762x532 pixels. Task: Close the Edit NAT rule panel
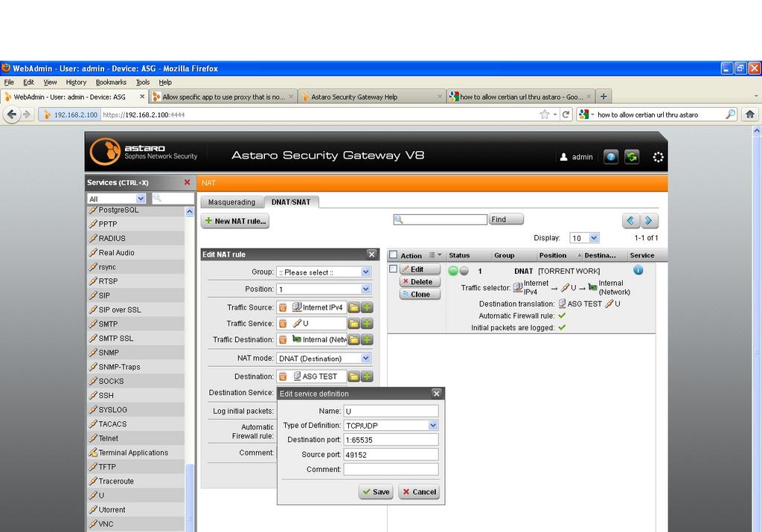(x=372, y=254)
